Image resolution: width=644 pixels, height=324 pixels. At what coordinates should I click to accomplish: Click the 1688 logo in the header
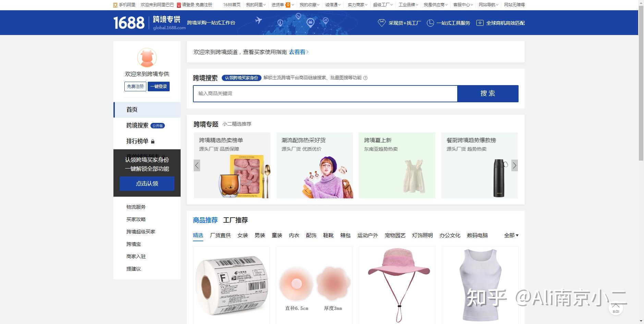pos(128,22)
